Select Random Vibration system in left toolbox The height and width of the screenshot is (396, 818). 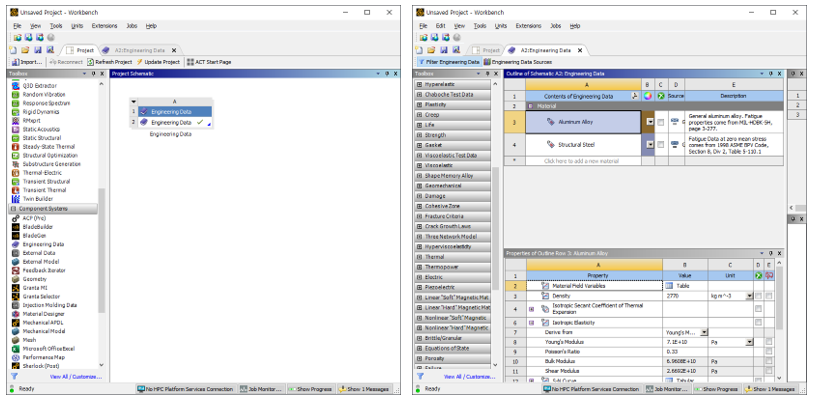click(x=44, y=94)
